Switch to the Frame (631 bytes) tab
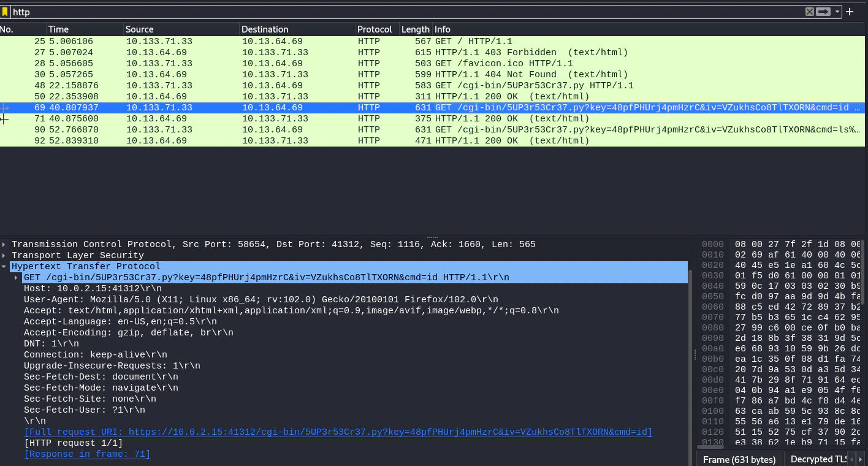This screenshot has height=466, width=868. [739, 459]
